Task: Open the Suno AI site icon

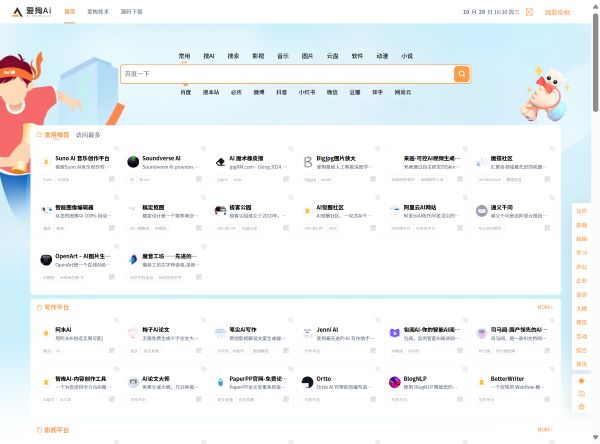Action: [46, 161]
